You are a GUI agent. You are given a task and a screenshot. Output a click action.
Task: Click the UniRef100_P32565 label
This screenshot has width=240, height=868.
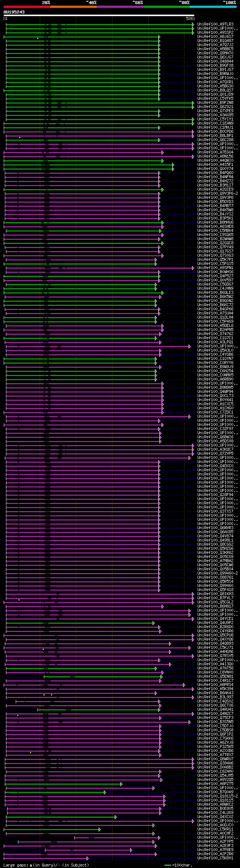[x=215, y=747]
